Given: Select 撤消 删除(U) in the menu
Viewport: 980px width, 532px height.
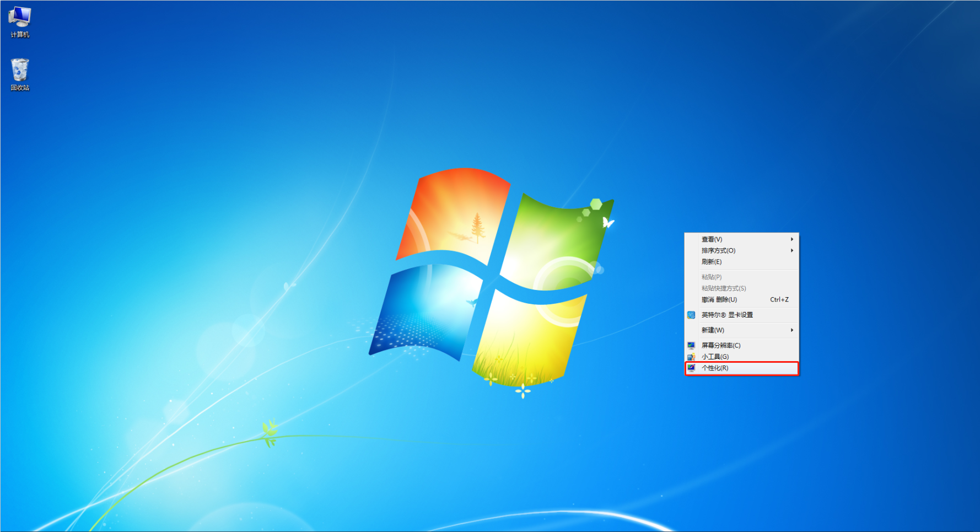Looking at the screenshot, I should click(719, 300).
